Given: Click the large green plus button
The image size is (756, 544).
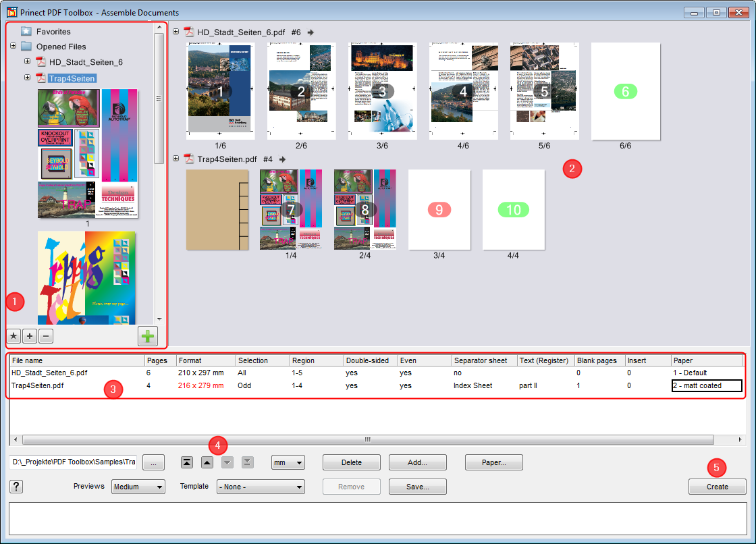Looking at the screenshot, I should (147, 335).
